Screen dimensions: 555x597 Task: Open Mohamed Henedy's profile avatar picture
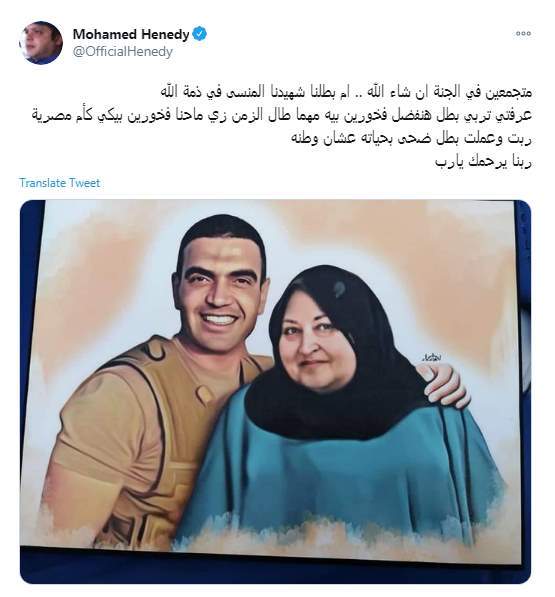tap(41, 43)
